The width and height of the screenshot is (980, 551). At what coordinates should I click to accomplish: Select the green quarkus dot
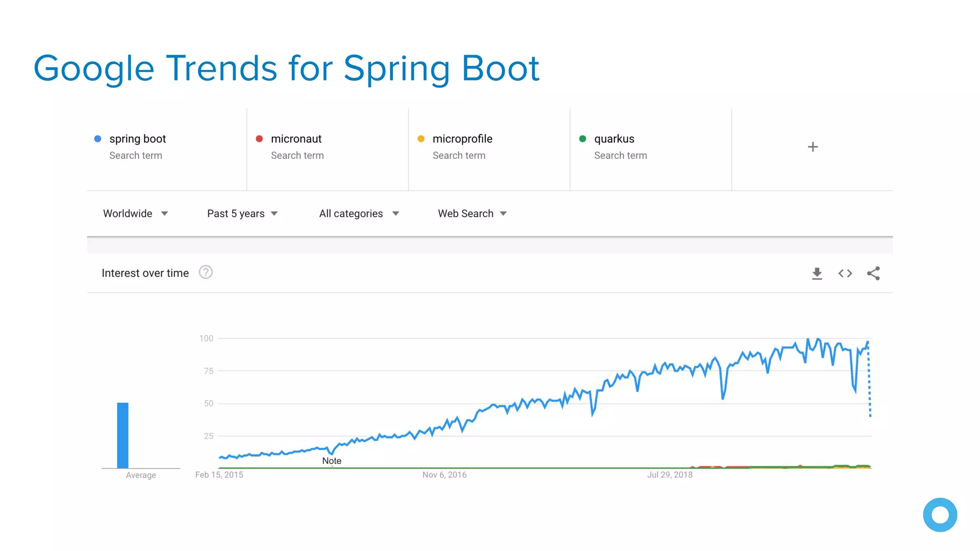pyautogui.click(x=582, y=139)
